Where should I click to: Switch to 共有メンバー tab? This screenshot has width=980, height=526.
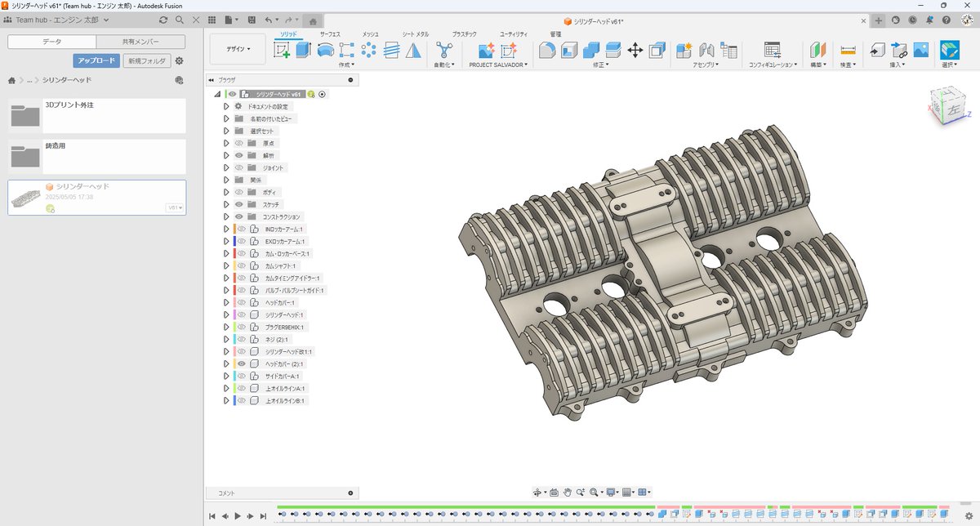click(140, 41)
